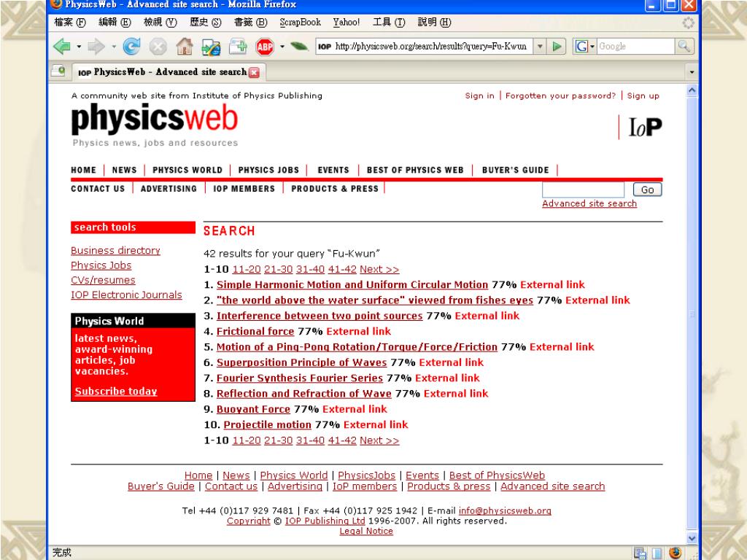
Task: Click Subscribe today link
Action: pos(116,391)
